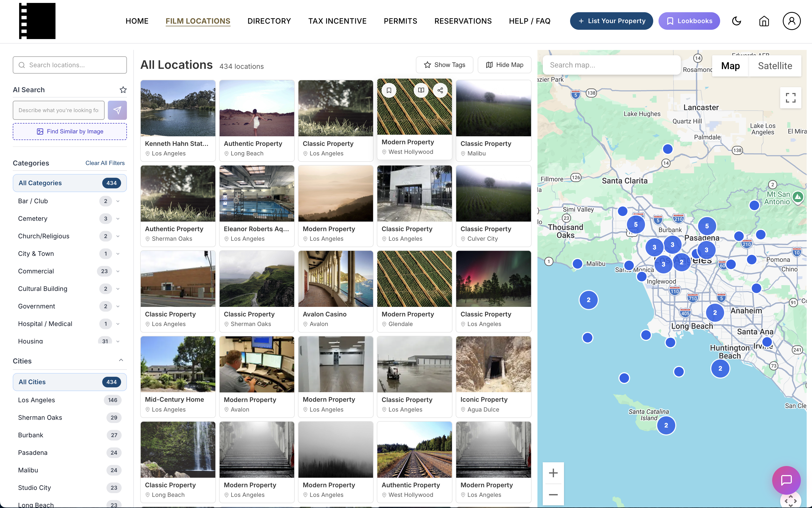This screenshot has height=508, width=812.
Task: Expand the Government category
Action: 118,306
